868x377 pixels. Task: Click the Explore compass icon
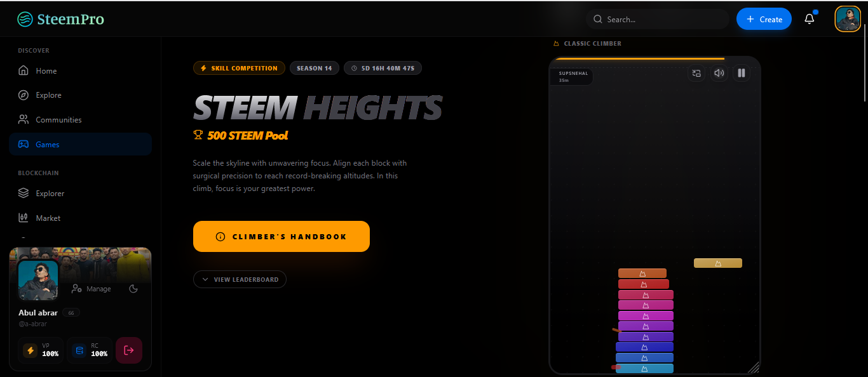pyautogui.click(x=24, y=95)
